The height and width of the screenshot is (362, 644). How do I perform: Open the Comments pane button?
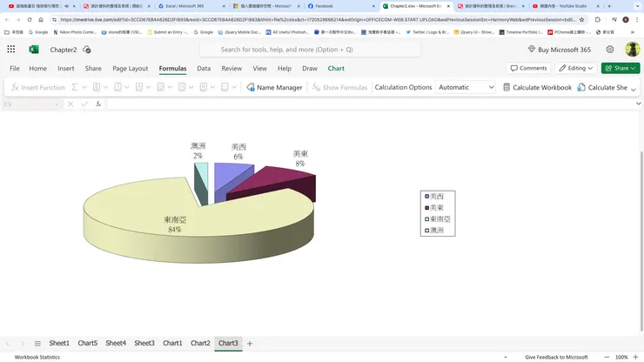(528, 68)
